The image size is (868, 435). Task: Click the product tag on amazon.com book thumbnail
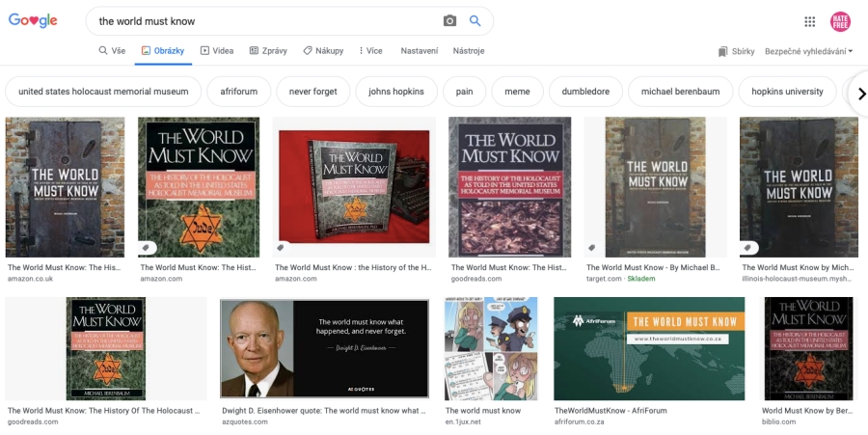(147, 248)
